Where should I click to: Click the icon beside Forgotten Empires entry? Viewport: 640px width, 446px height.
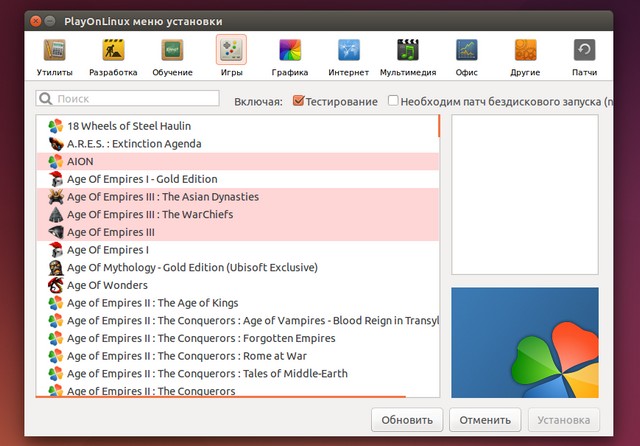pyautogui.click(x=56, y=338)
